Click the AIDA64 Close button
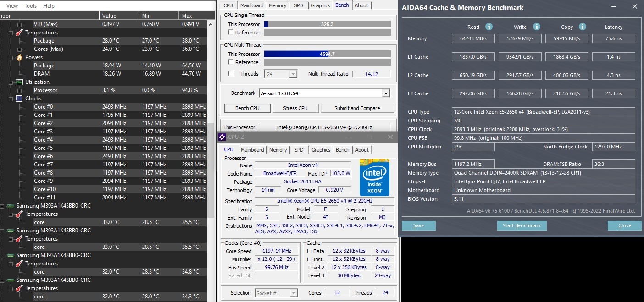 624,225
